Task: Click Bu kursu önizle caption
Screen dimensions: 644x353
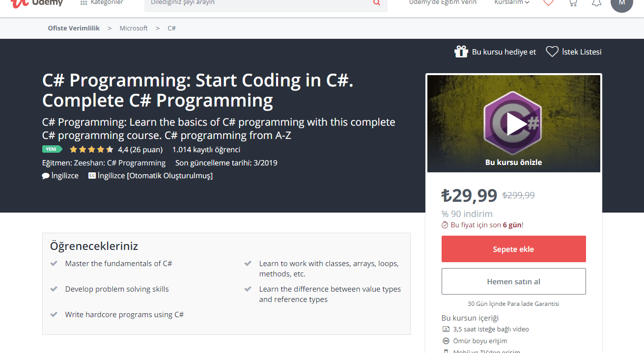Action: (513, 162)
